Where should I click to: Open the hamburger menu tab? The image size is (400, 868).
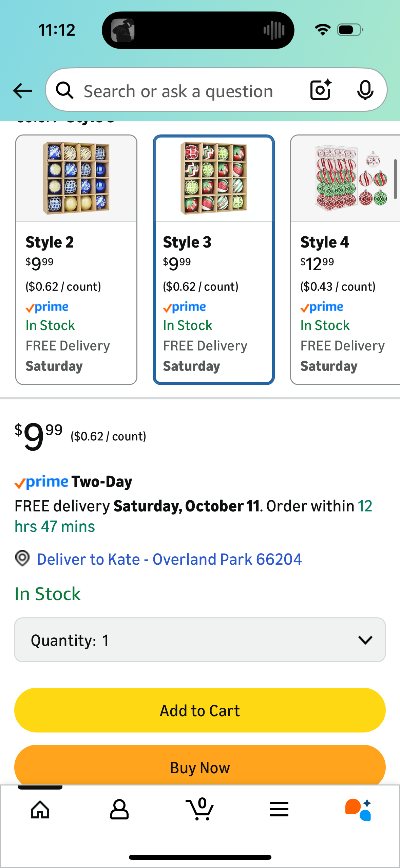pyautogui.click(x=279, y=810)
